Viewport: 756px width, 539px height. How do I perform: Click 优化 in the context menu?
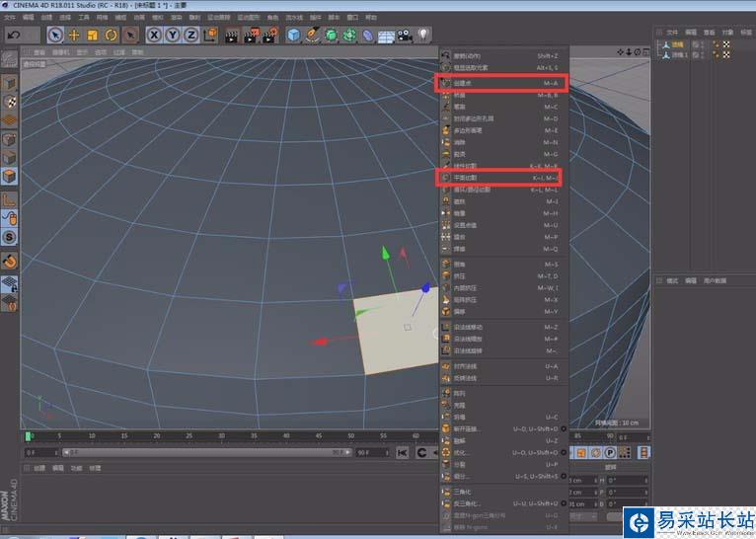pos(460,451)
